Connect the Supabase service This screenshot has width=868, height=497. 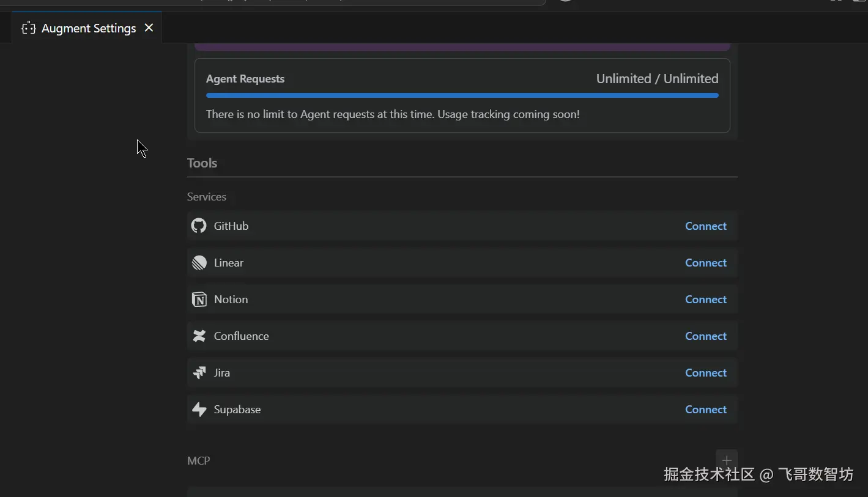point(706,410)
